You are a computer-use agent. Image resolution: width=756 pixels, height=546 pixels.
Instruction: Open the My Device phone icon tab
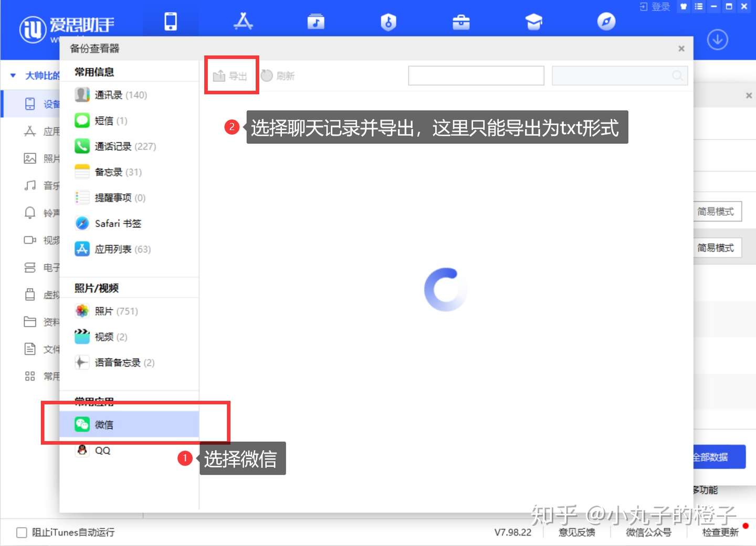coord(171,22)
